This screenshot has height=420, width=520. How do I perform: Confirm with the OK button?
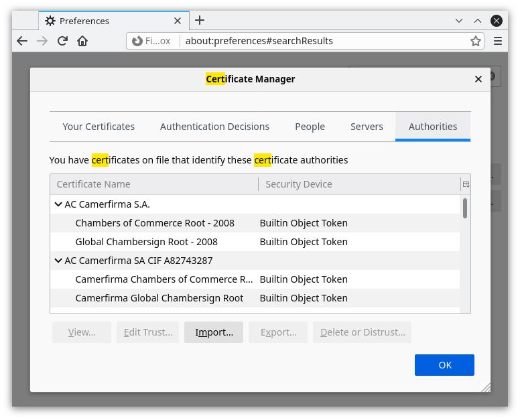click(444, 365)
